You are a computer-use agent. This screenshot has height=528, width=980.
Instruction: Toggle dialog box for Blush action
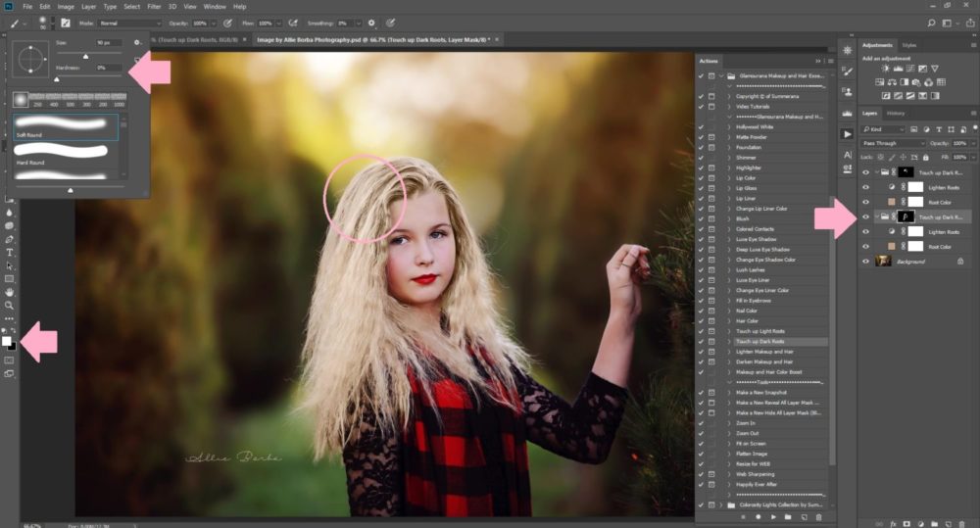click(711, 218)
